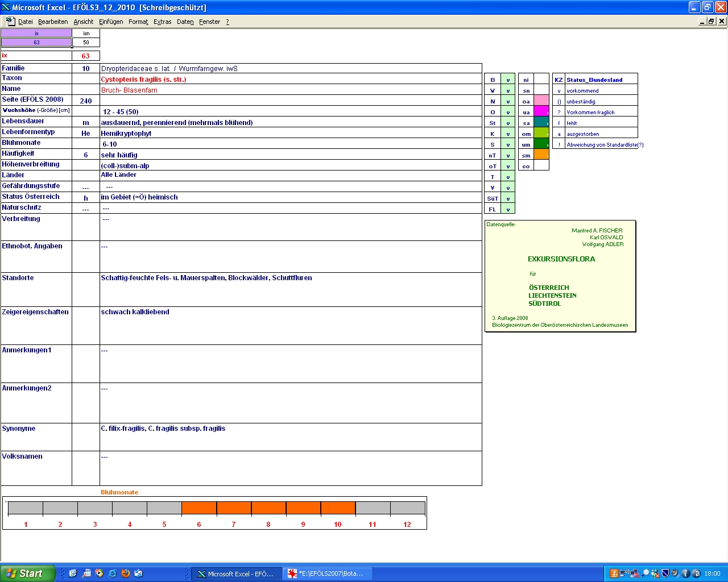Open the Bearbeiten menu
728x582 pixels.
[53, 22]
